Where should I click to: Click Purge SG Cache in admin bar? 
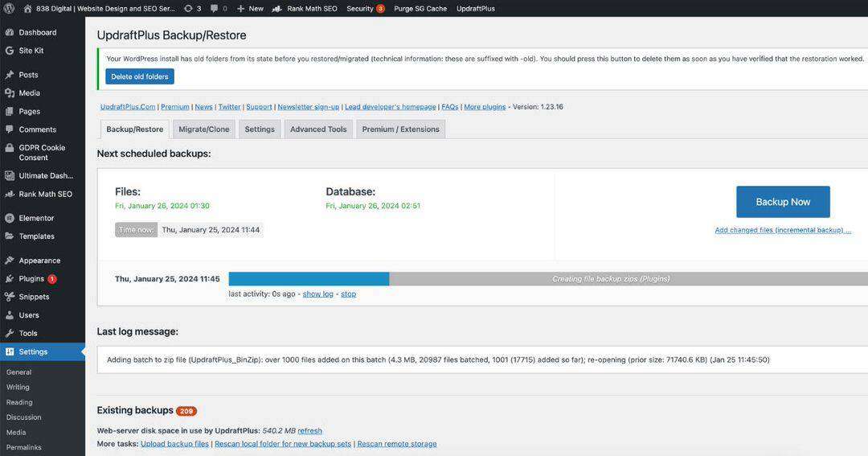pos(420,8)
